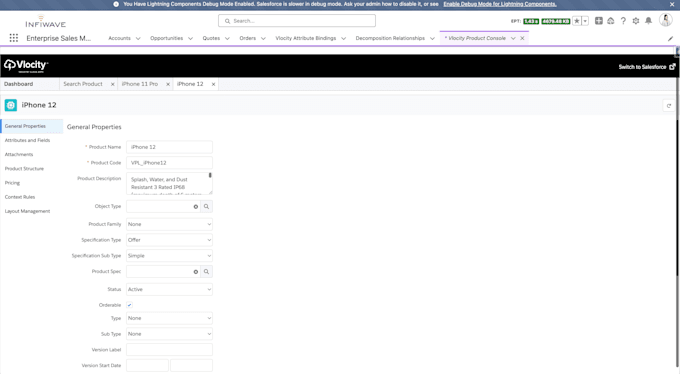This screenshot has width=680, height=374.
Task: Search Product Spec with magnifier icon
Action: coord(206,272)
